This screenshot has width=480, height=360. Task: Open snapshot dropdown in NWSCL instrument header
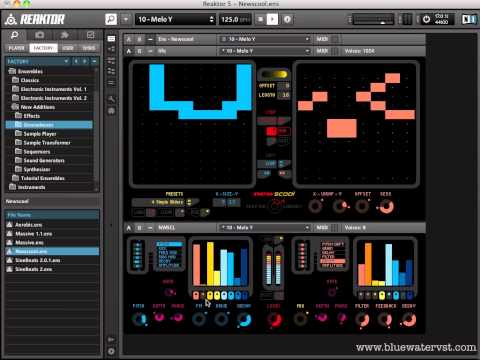265,228
